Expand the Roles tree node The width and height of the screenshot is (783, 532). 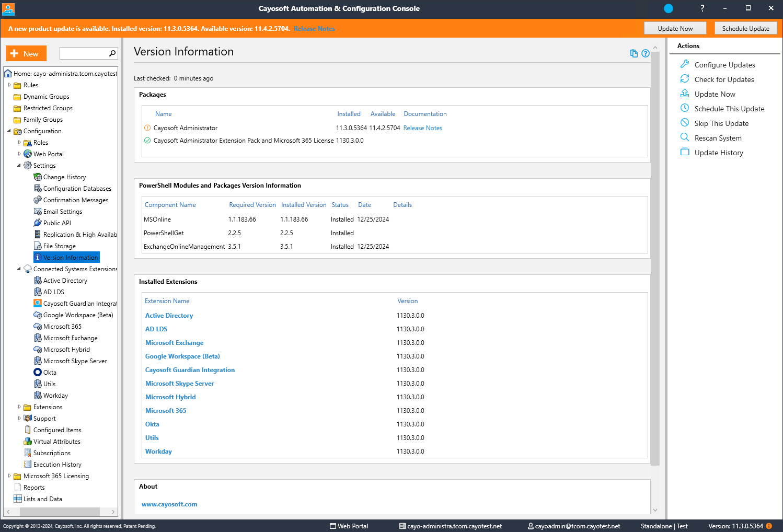19,142
